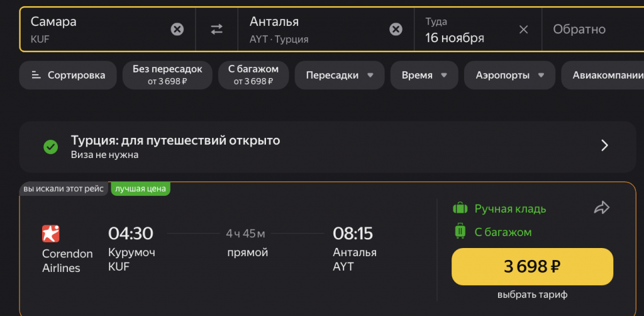
Task: Click the hand luggage icon
Action: 460,208
